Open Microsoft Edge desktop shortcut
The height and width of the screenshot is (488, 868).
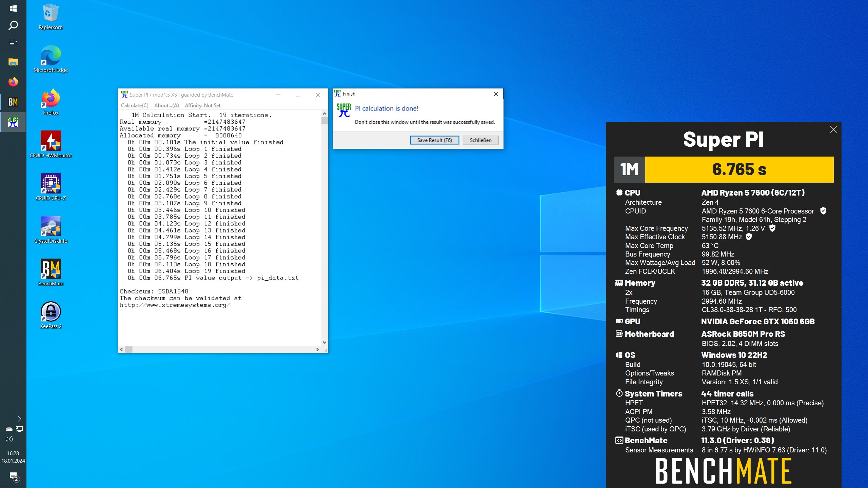[51, 59]
